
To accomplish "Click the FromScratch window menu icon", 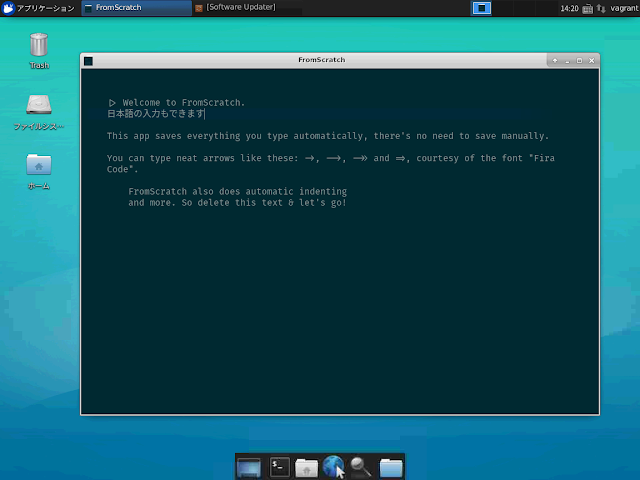I will coord(89,61).
